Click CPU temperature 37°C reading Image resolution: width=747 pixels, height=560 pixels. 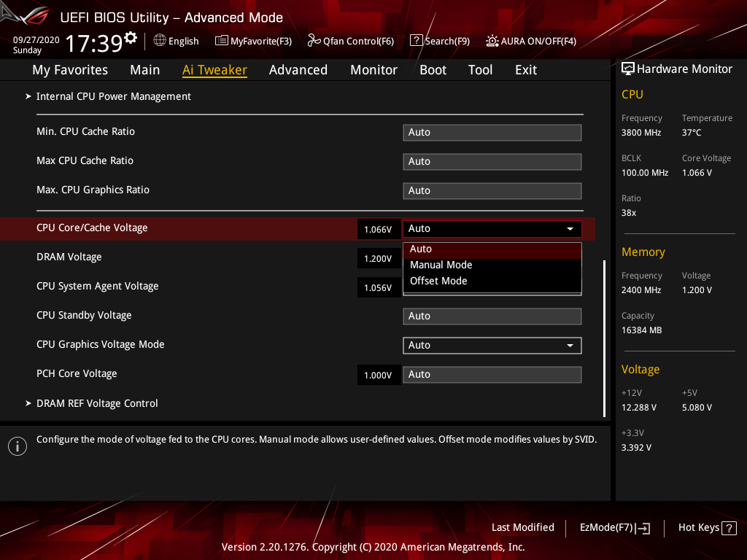pyautogui.click(x=692, y=133)
